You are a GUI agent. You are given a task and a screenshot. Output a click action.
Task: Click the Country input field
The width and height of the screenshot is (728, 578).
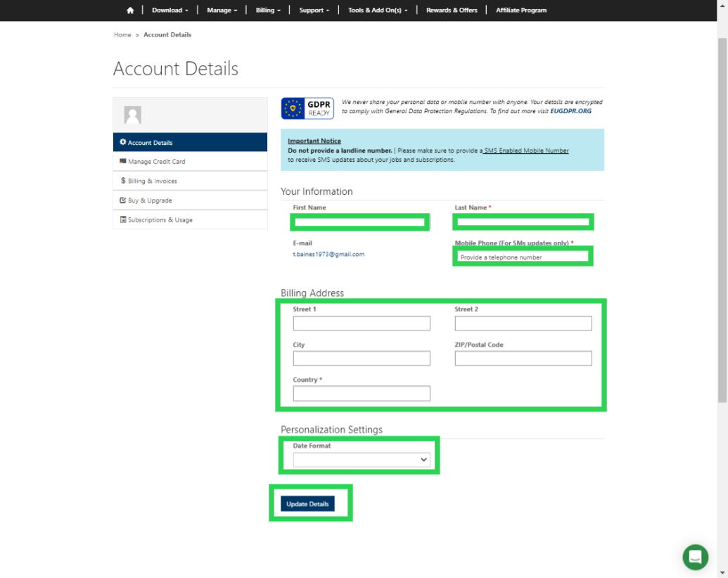(362, 394)
